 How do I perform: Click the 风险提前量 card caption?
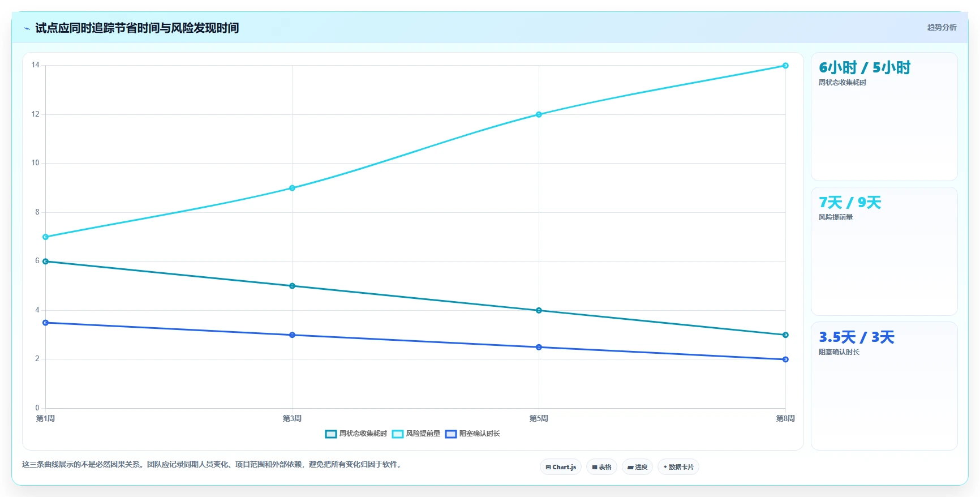coord(836,217)
